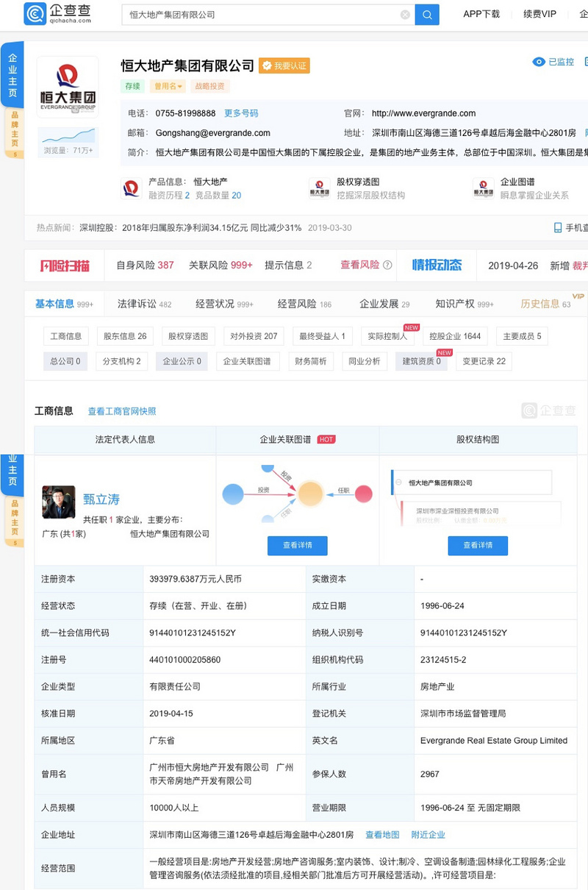
Task: Open the evergrande.com official website link
Action: (x=423, y=113)
